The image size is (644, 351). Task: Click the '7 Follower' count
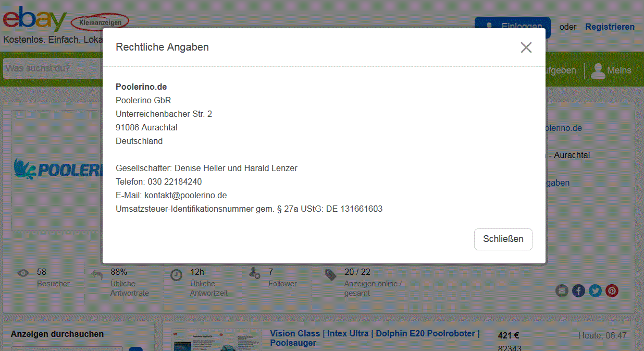(282, 277)
